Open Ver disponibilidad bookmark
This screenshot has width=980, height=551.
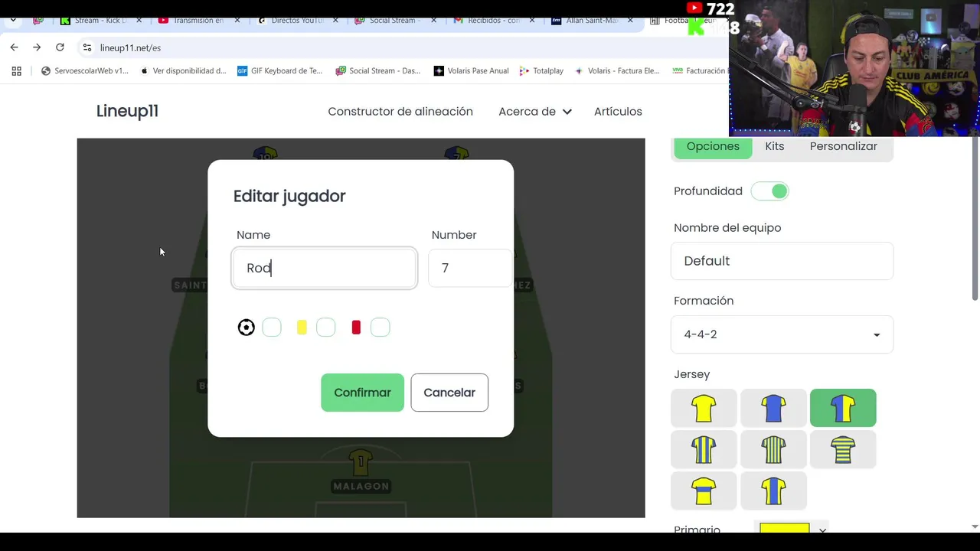(183, 70)
